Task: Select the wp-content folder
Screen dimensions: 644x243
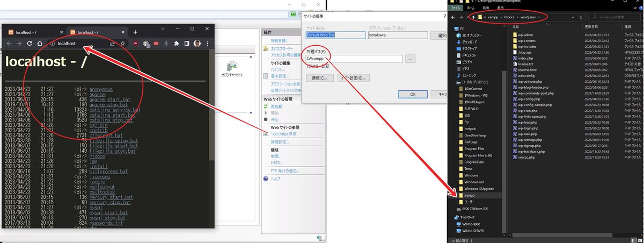Action: coord(527,41)
